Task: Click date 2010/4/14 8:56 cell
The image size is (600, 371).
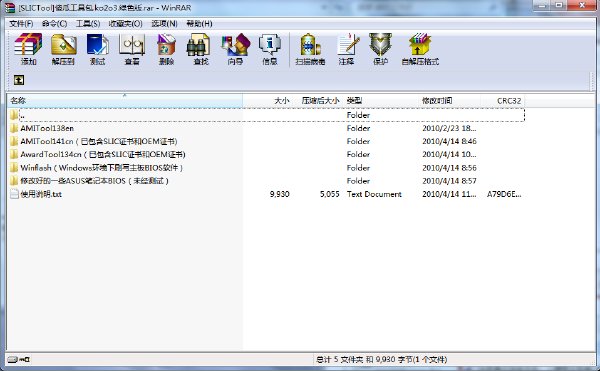Action: (449, 168)
